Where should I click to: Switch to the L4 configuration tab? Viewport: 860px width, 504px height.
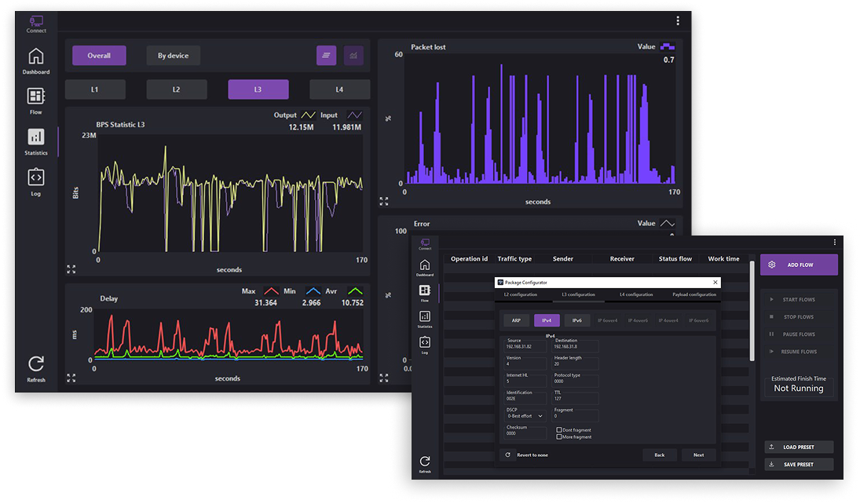635,294
